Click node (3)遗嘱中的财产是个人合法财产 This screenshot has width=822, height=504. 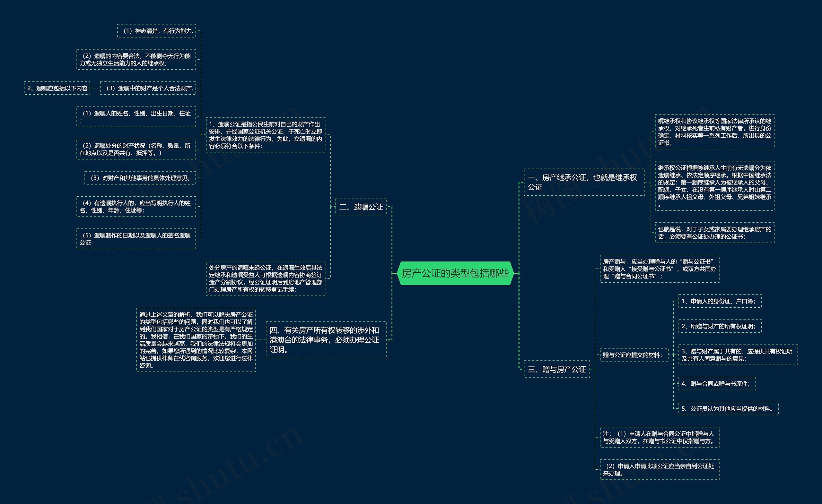(148, 88)
